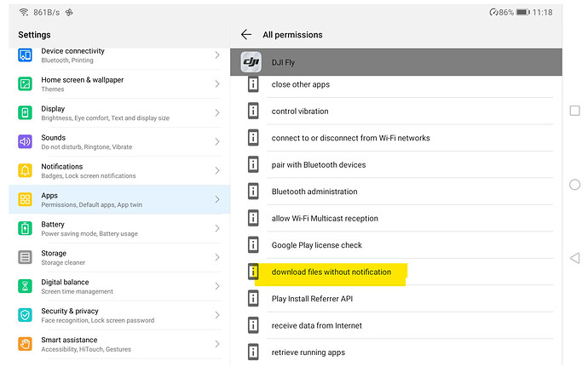Select receive data from Internet permission

click(396, 325)
